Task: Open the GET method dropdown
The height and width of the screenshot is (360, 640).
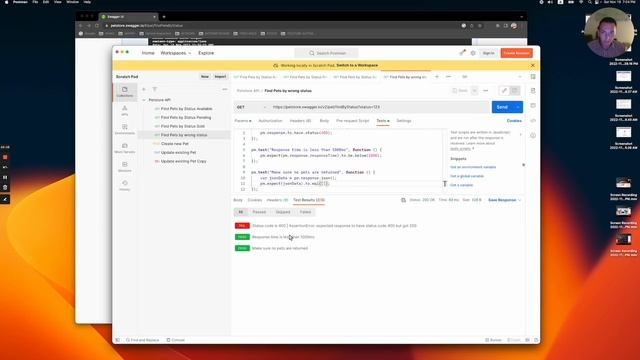Action: pyautogui.click(x=251, y=107)
